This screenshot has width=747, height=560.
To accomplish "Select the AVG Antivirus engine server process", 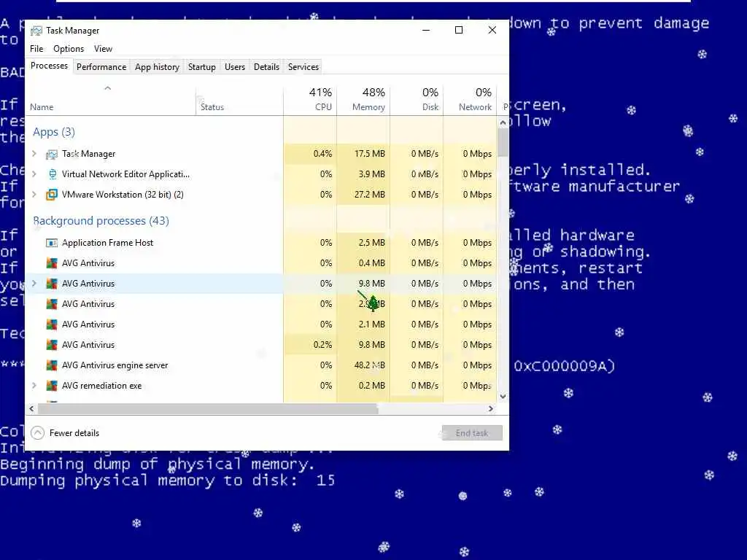I will pos(261,365).
